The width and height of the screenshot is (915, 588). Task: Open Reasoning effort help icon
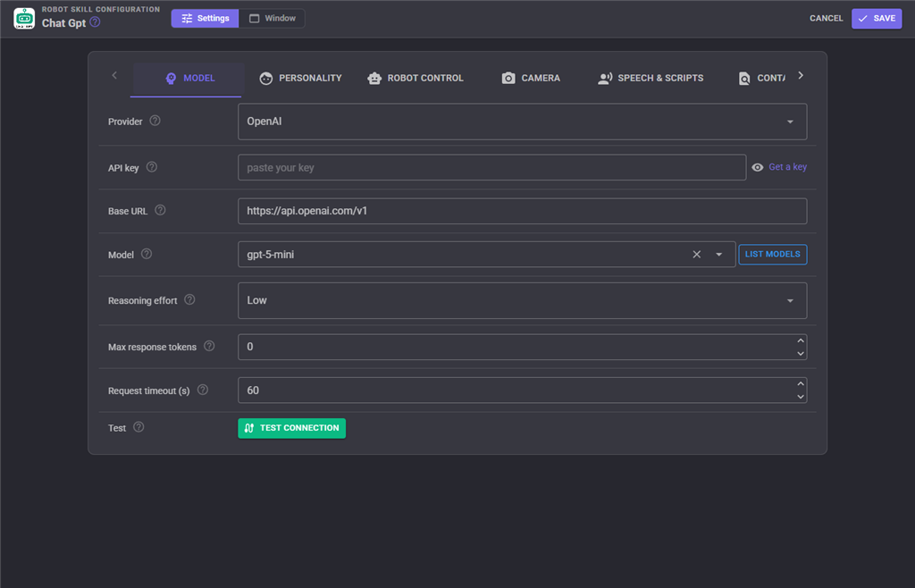coord(189,300)
